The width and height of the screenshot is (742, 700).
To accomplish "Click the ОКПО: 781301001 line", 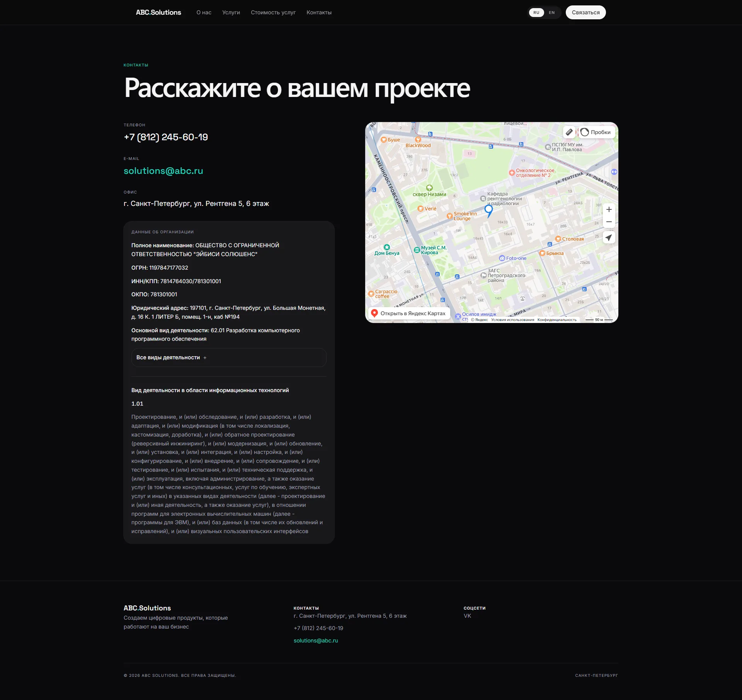I will (154, 294).
